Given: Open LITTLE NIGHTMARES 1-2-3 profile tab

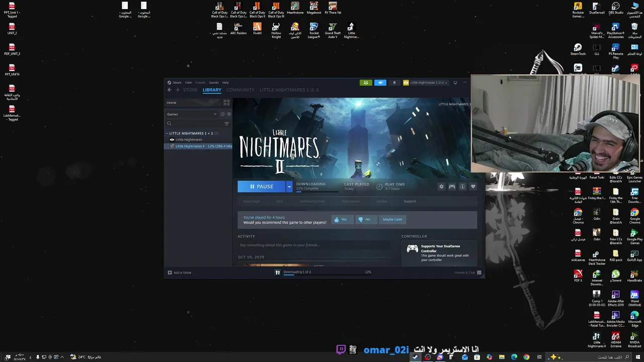Looking at the screenshot, I should coord(289,90).
